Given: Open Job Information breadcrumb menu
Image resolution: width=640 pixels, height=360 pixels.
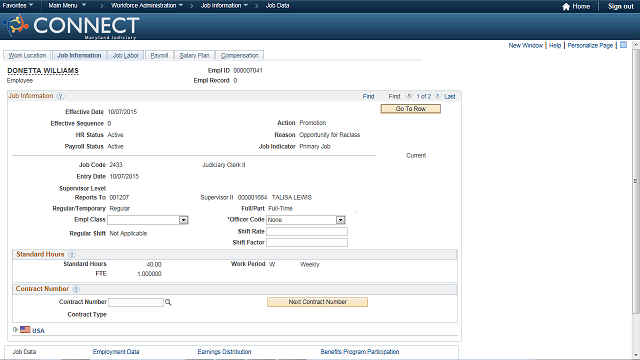Looking at the screenshot, I should pos(224,5).
